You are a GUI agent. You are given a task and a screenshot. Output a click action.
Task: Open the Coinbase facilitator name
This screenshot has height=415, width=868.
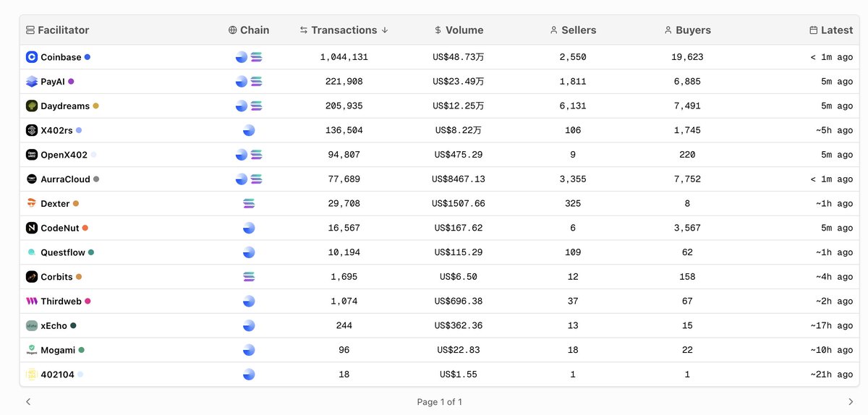61,57
